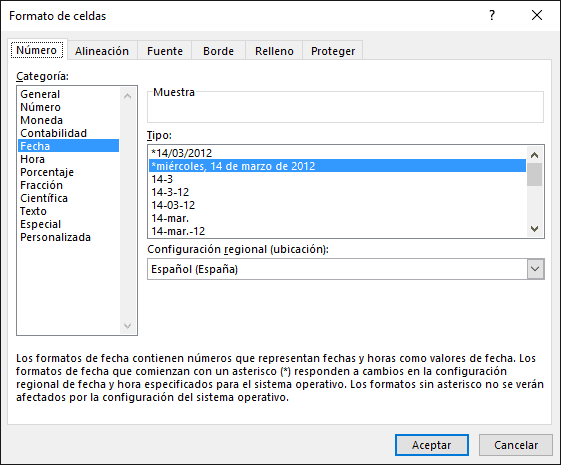Select the Relleno tab
The width and height of the screenshot is (561, 465).
274,51
